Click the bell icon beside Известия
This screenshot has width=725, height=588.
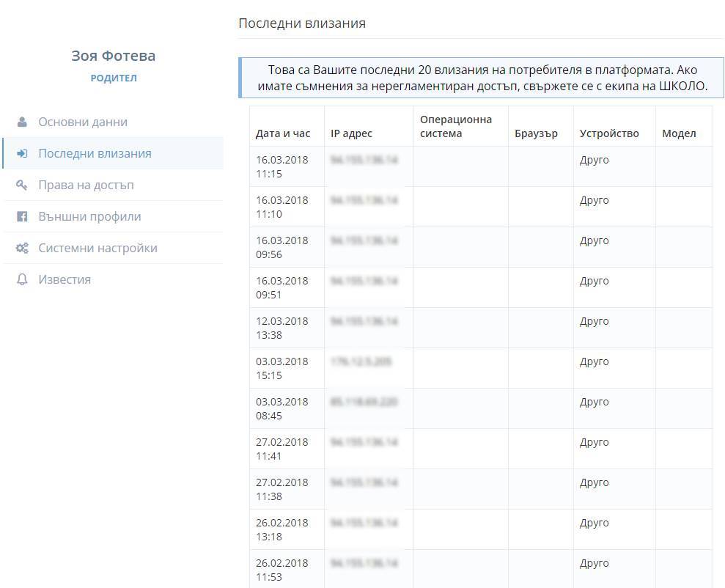click(22, 279)
